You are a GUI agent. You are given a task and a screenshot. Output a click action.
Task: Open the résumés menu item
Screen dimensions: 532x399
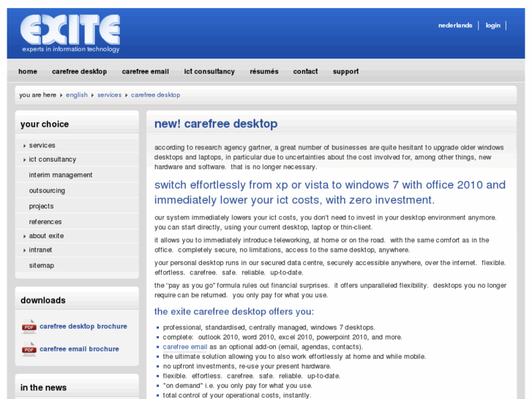pos(264,72)
